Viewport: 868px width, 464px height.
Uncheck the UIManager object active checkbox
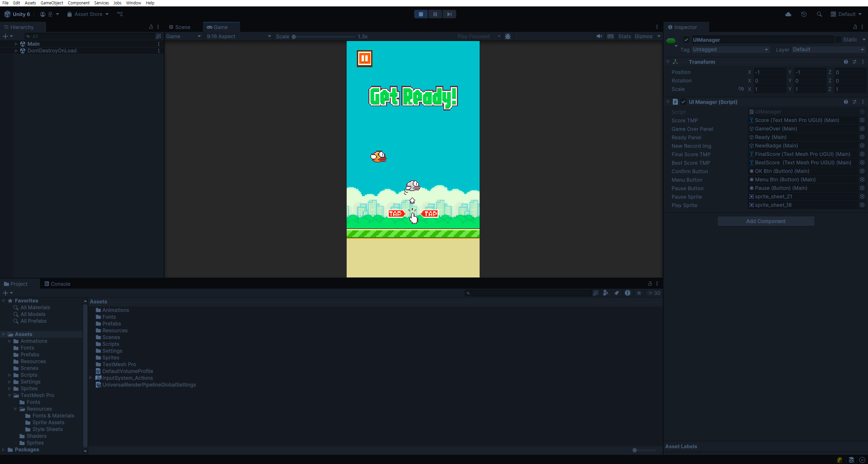coord(686,40)
